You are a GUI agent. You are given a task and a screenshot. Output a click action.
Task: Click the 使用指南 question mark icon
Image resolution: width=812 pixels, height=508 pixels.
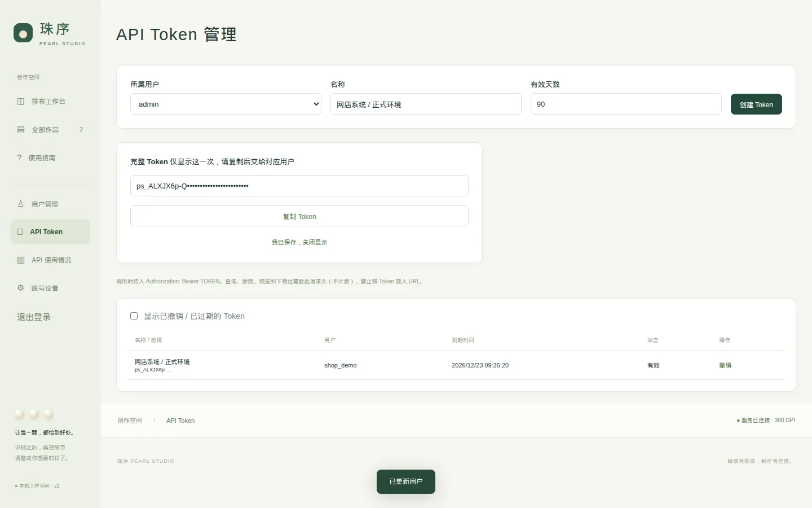19,158
